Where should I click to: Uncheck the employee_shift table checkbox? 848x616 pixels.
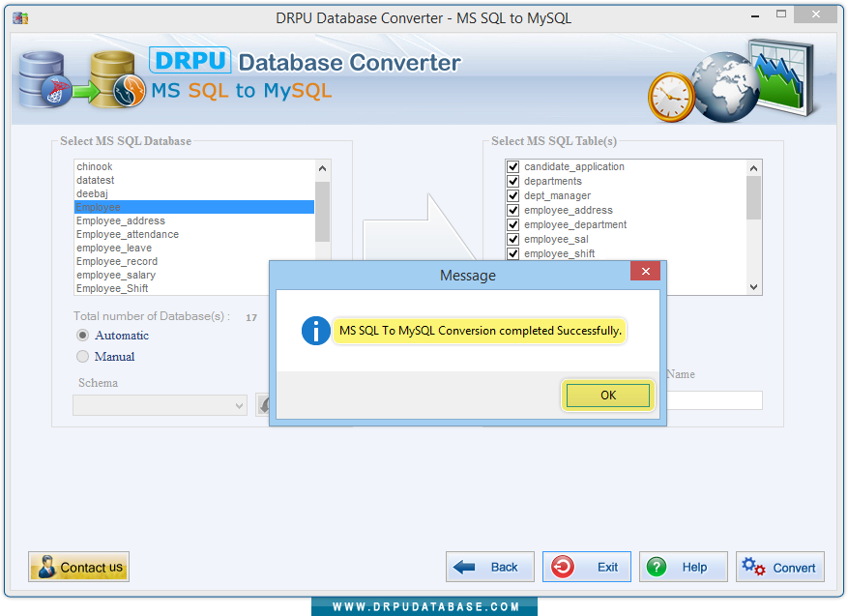pyautogui.click(x=512, y=253)
